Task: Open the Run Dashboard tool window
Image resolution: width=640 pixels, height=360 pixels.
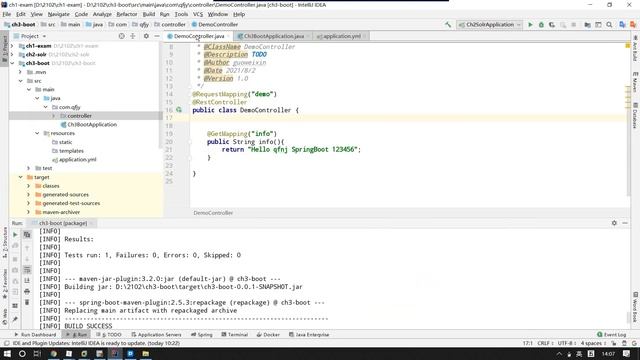Action: (x=35, y=334)
